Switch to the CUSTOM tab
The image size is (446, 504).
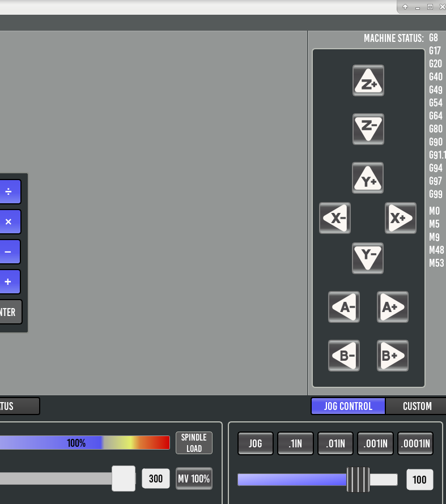pyautogui.click(x=417, y=406)
